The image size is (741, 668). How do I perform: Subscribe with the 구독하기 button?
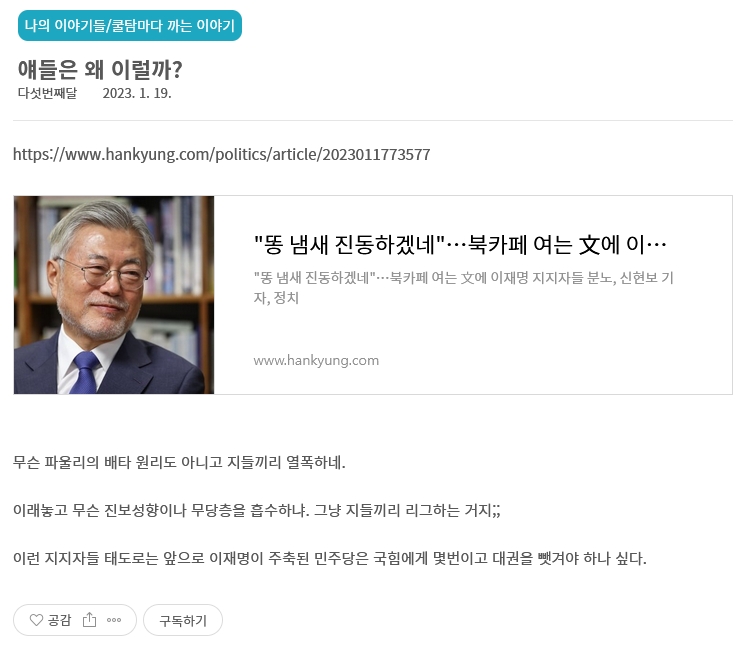pyautogui.click(x=183, y=620)
